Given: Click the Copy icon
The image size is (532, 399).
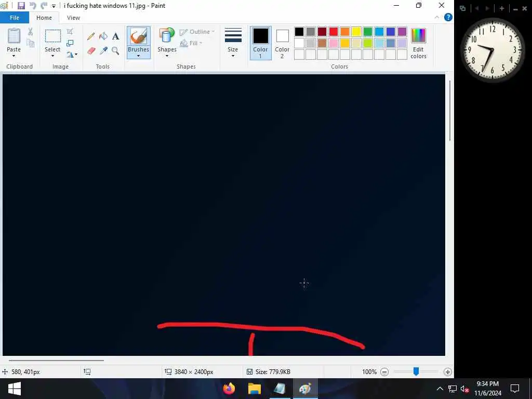Looking at the screenshot, I should coord(30,43).
